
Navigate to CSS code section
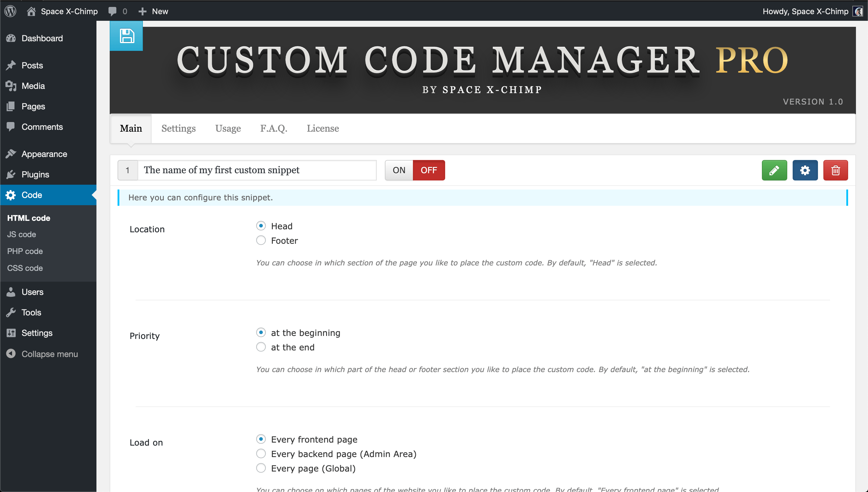pos(24,268)
